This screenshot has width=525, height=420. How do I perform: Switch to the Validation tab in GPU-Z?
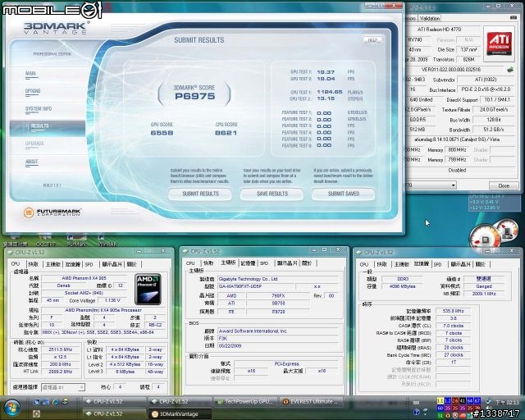pyautogui.click(x=430, y=18)
